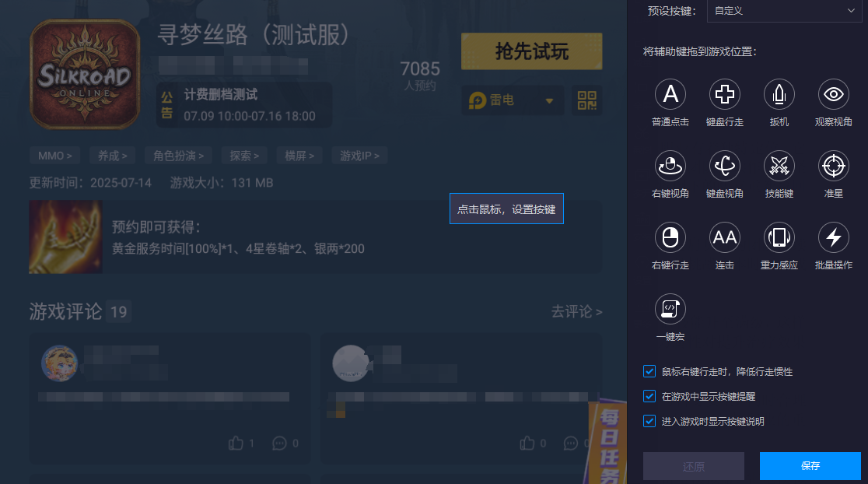This screenshot has width=868, height=484.
Task: Select the 观察视角 eye icon
Action: [833, 94]
